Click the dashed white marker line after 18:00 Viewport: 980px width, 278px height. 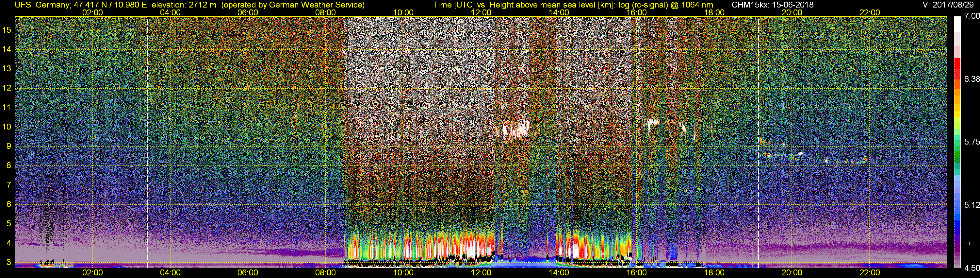pos(759,142)
